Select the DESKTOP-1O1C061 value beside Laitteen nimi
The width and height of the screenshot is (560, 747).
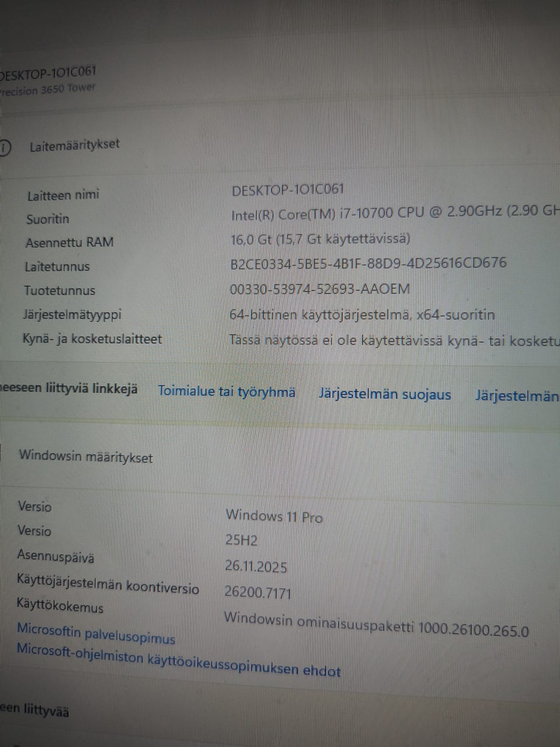pyautogui.click(x=288, y=190)
